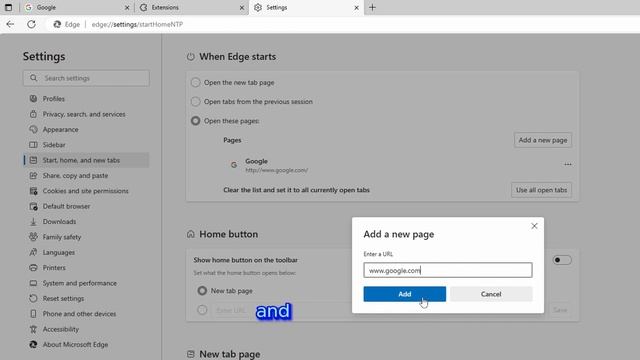640x360 pixels.
Task: Click Use all open tabs button
Action: pos(541,190)
